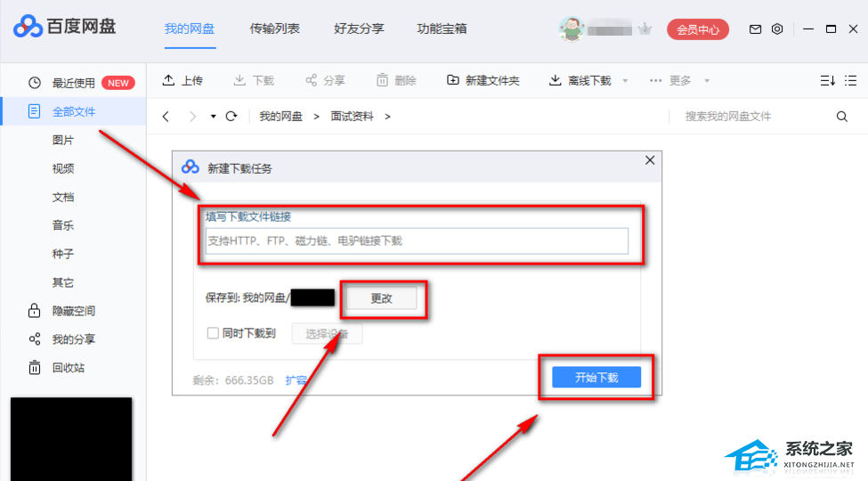Click the crown membership icon
Image resolution: width=868 pixels, height=481 pixels.
coord(645,29)
